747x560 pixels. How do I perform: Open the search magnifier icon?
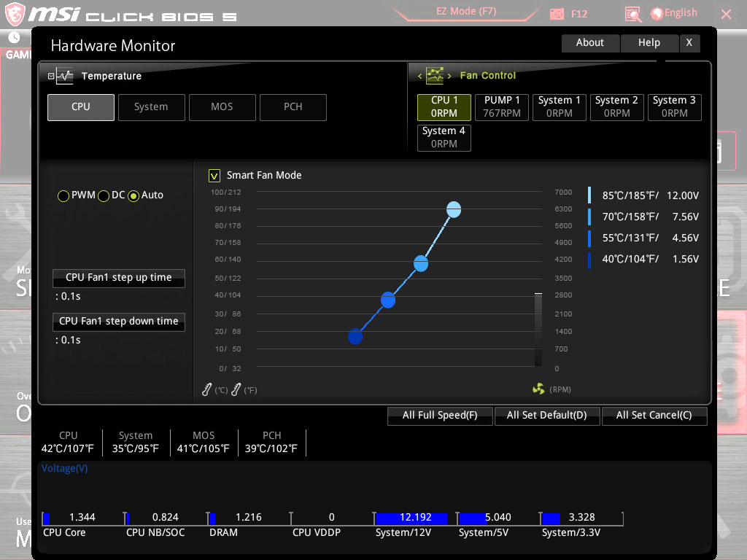click(x=632, y=15)
